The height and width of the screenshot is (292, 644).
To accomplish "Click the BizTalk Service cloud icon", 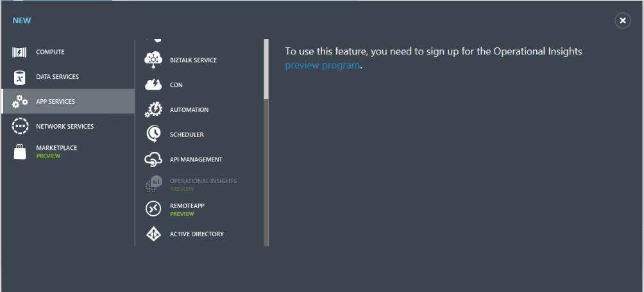I will pos(153,60).
